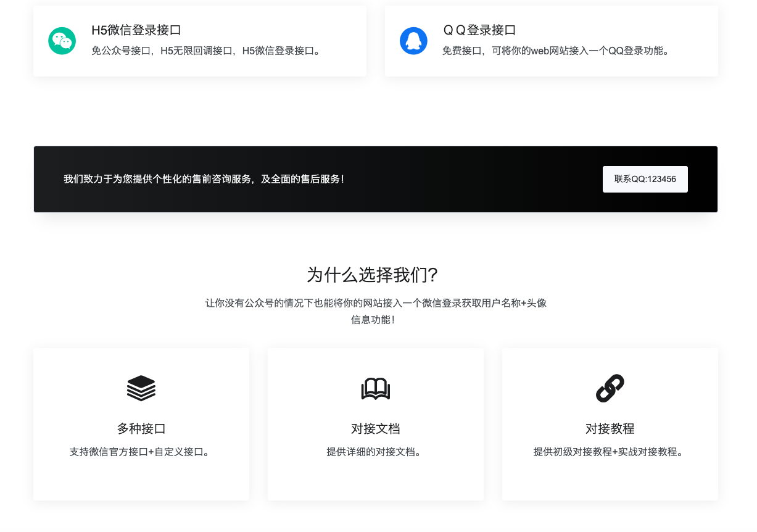Select the book icon in the middle card
The image size is (757, 532).
375,388
